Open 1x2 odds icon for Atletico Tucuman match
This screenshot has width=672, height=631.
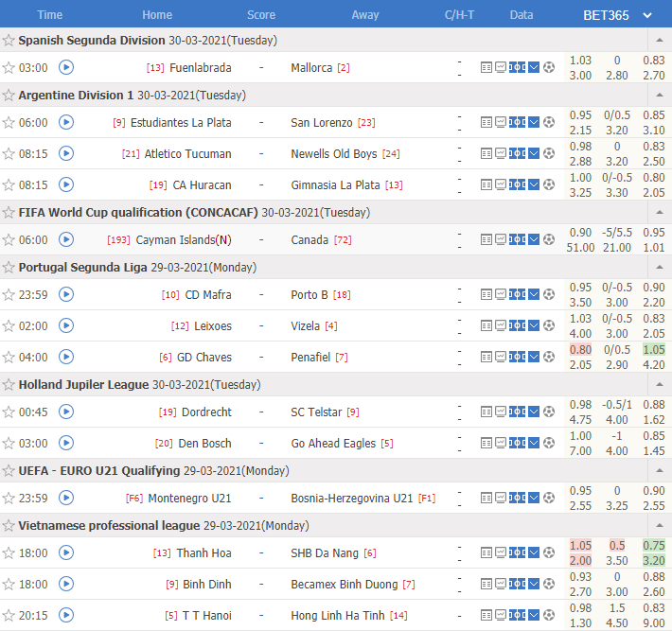pos(518,153)
